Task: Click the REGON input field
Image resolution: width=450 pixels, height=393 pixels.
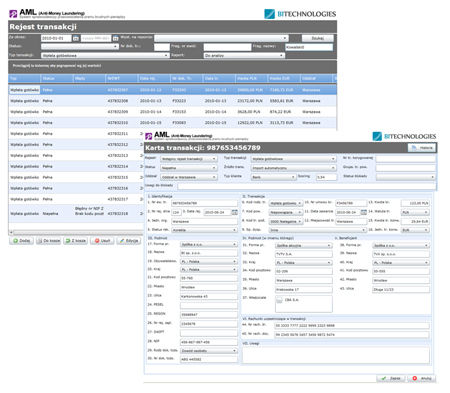Action: click(x=209, y=314)
